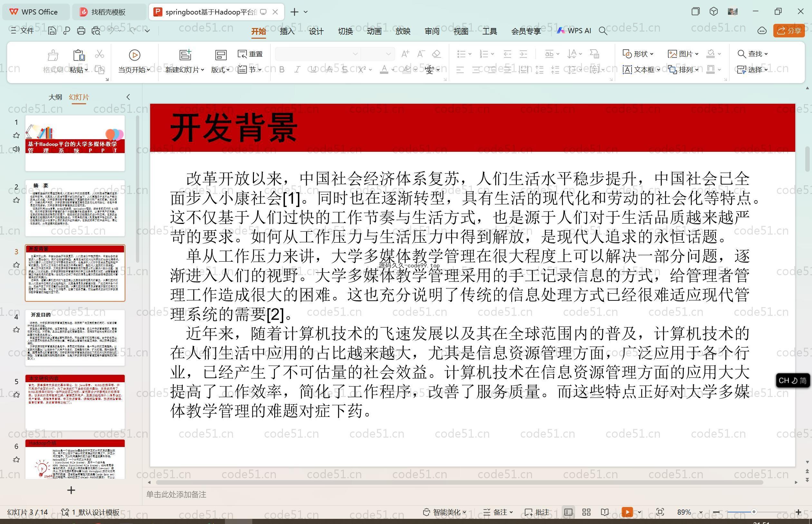Viewport: 812px width, 524px height.
Task: Open the 版式 layout button
Action: tap(220, 61)
